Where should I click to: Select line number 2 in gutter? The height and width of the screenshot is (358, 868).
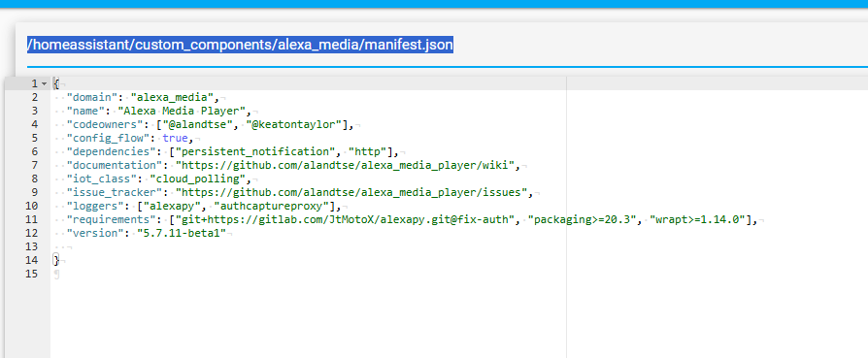35,97
